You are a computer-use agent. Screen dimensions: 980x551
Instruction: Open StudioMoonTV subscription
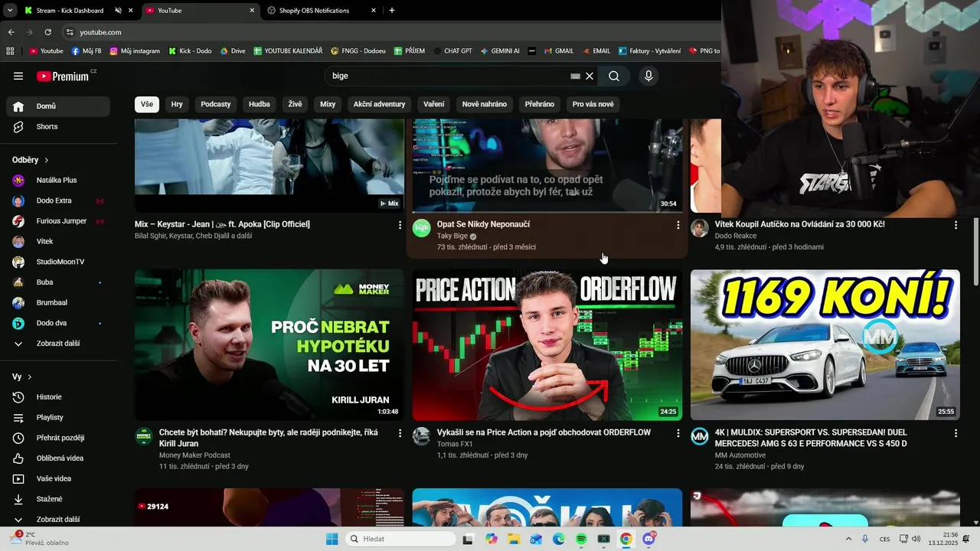58,262
